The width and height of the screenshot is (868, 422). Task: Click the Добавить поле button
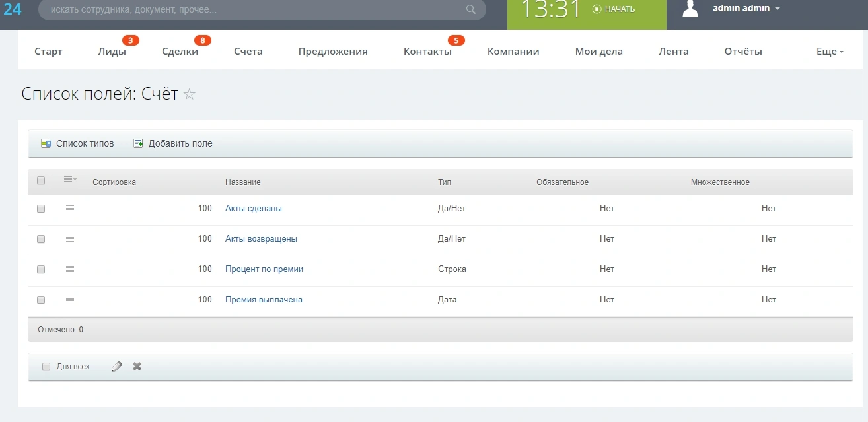point(173,143)
